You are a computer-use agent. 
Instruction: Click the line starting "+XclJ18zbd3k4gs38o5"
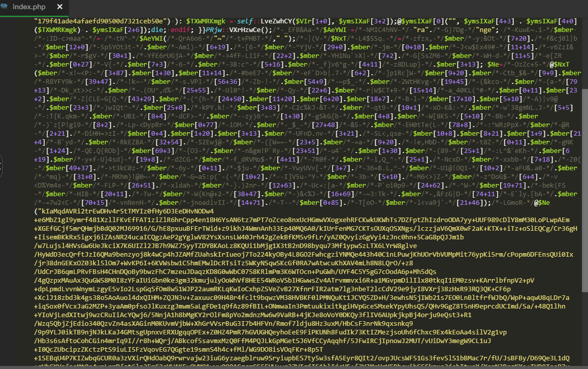point(302,298)
